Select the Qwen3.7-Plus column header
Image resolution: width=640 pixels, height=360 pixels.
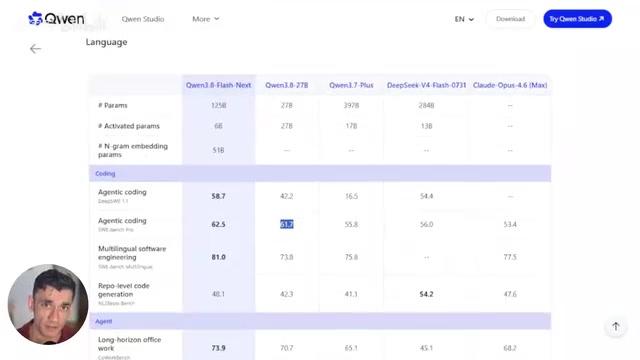pos(351,85)
